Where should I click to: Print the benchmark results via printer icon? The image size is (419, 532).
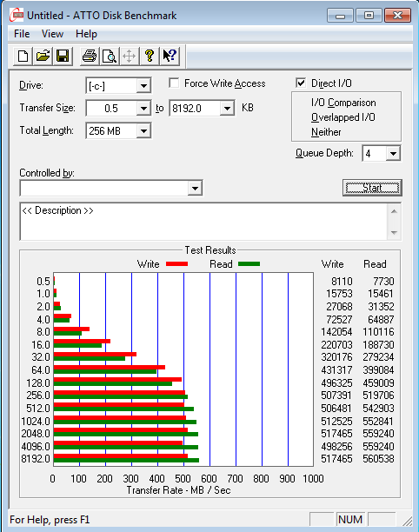pyautogui.click(x=90, y=56)
